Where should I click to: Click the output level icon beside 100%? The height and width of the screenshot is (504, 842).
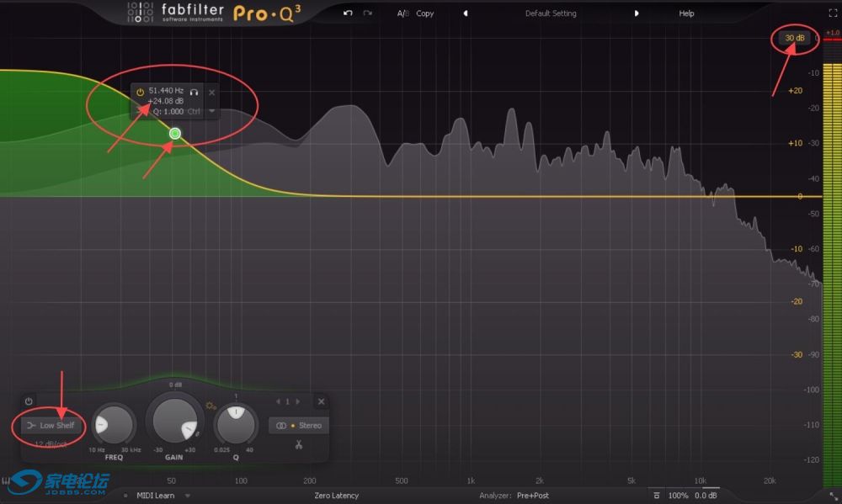pyautogui.click(x=657, y=496)
